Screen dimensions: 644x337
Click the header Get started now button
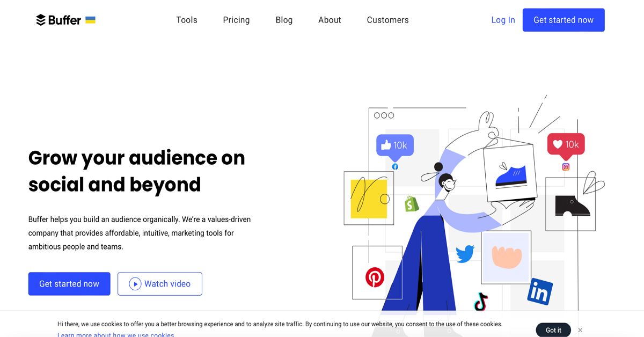[x=563, y=20]
